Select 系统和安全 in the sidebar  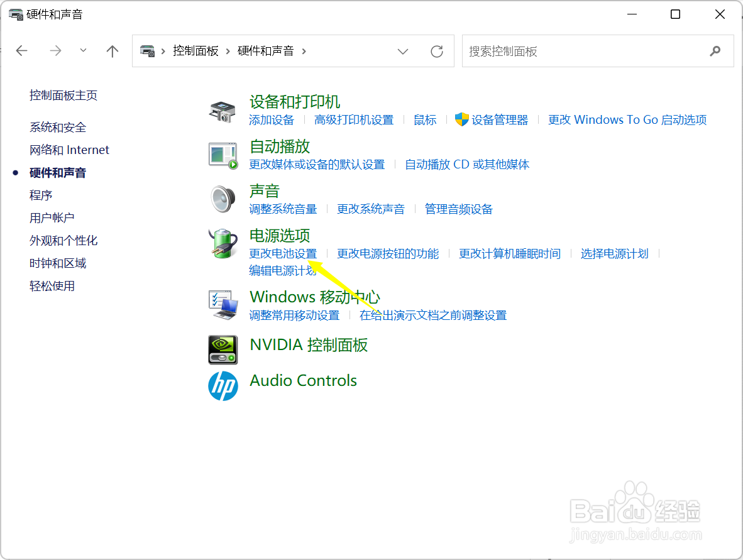tap(57, 127)
